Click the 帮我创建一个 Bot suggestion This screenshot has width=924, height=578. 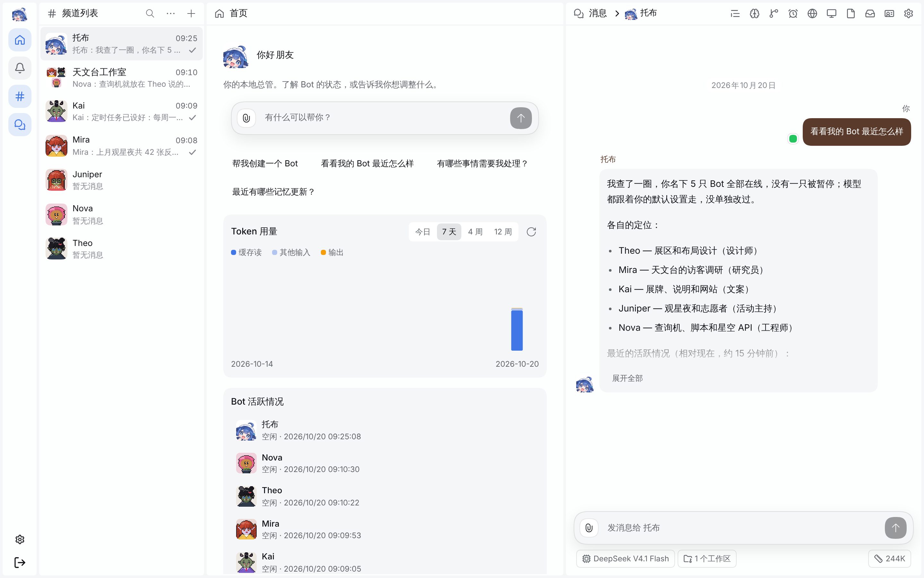(x=265, y=164)
